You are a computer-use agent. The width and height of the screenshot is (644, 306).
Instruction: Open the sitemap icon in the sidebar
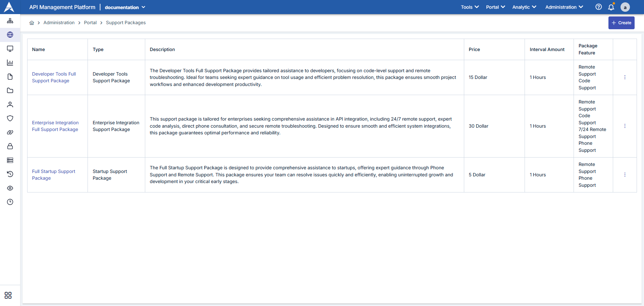coord(10,20)
